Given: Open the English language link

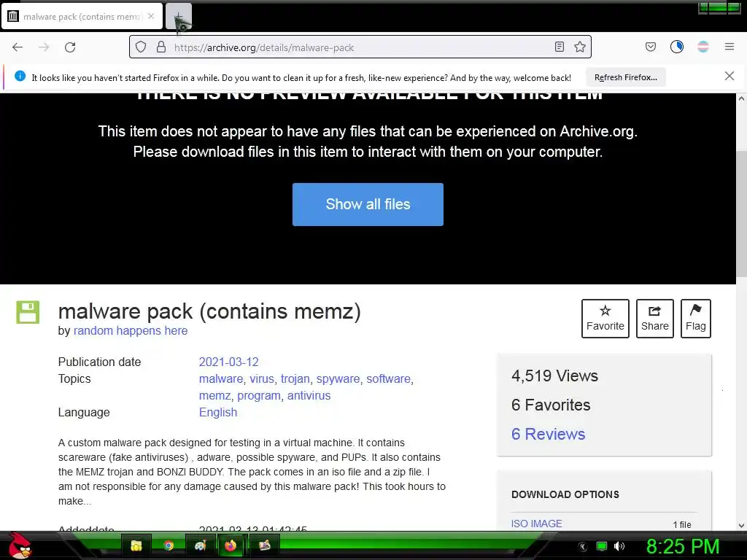Looking at the screenshot, I should (x=217, y=413).
